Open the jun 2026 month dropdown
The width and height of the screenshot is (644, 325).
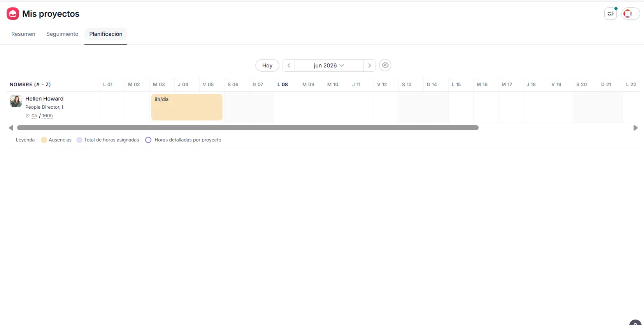[x=329, y=65]
